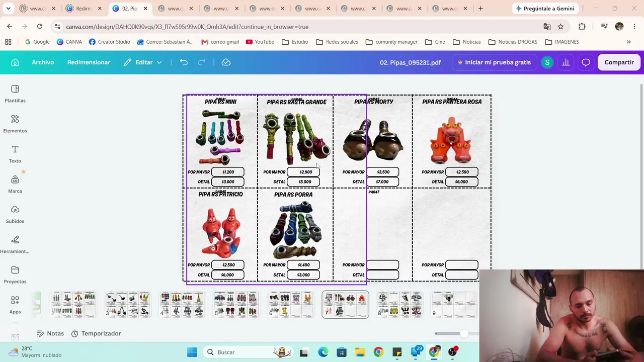Open the Texto panel

point(15,154)
